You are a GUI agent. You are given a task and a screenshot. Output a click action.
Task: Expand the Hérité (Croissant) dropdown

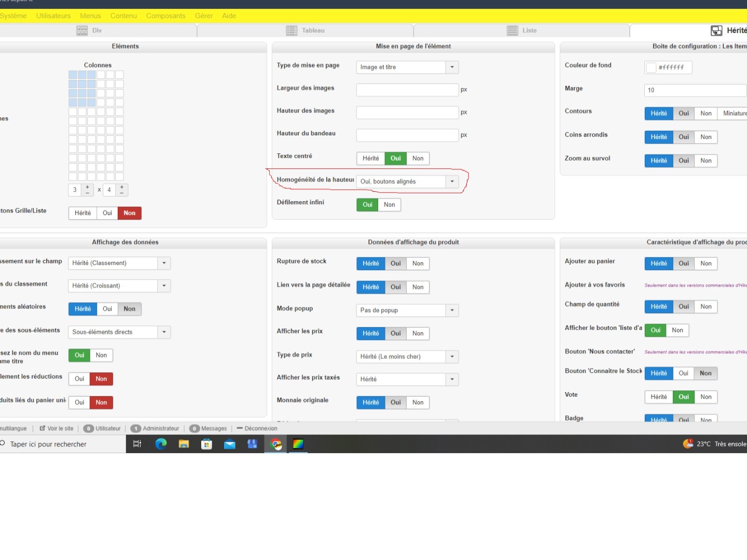click(119, 286)
